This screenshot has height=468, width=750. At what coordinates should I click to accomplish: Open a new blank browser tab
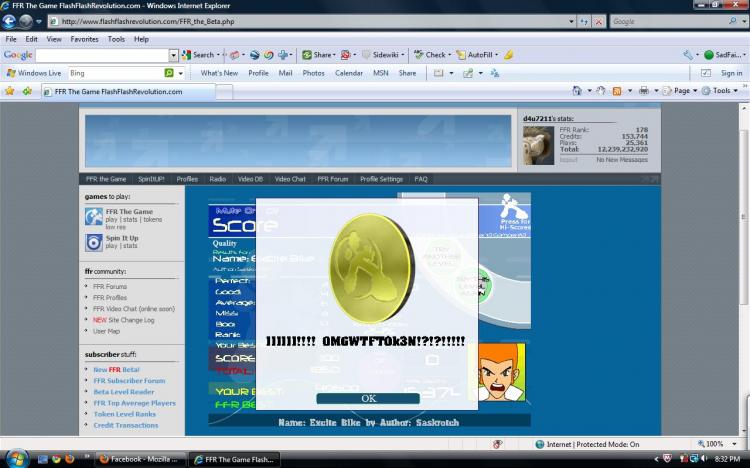coord(224,92)
